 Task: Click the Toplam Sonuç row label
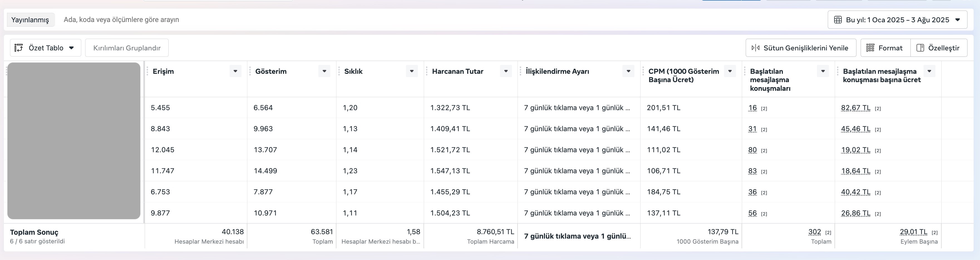pos(34,232)
